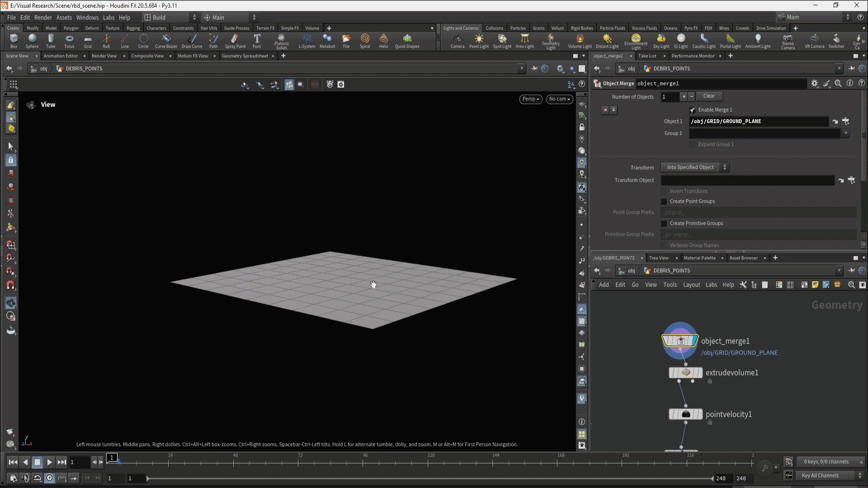This screenshot has height=488, width=868.
Task: Select the Torus shelf tool
Action: (69, 41)
